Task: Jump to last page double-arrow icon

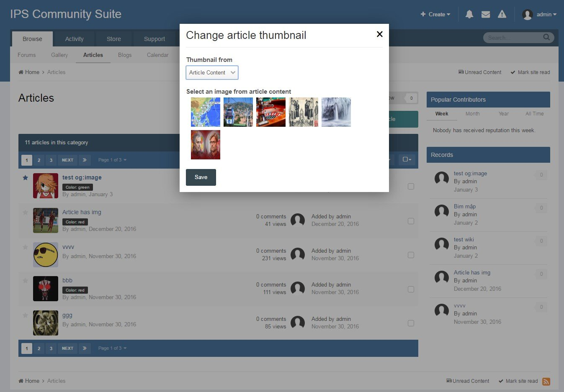Action: [x=85, y=160]
